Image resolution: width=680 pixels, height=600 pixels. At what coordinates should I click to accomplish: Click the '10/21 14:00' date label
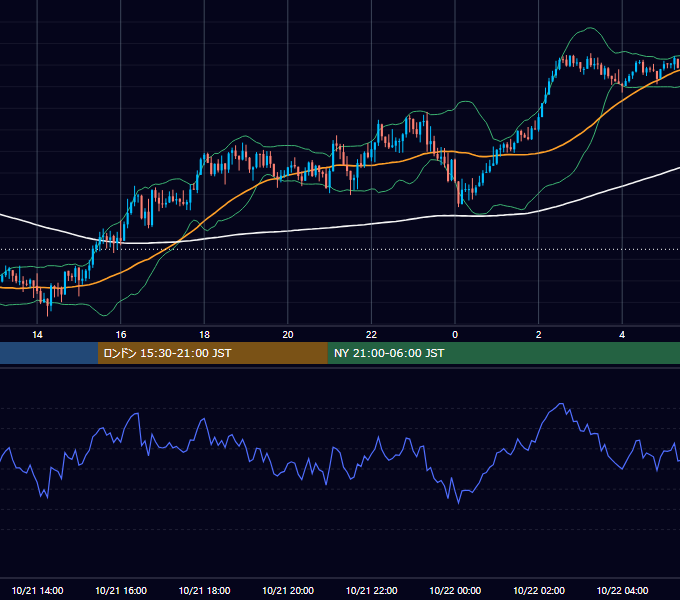[37, 590]
